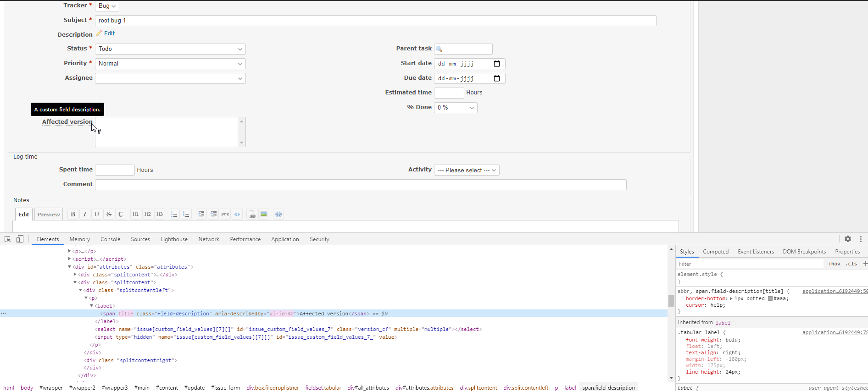Viewport: 868px width, 391px height.
Task: Open the Console tab in DevTools
Action: [111, 239]
